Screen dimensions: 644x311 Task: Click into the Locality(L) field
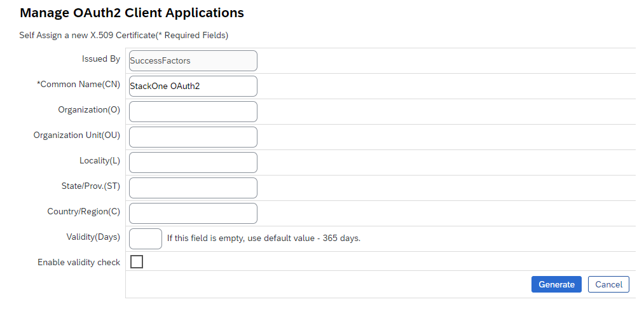pos(193,162)
